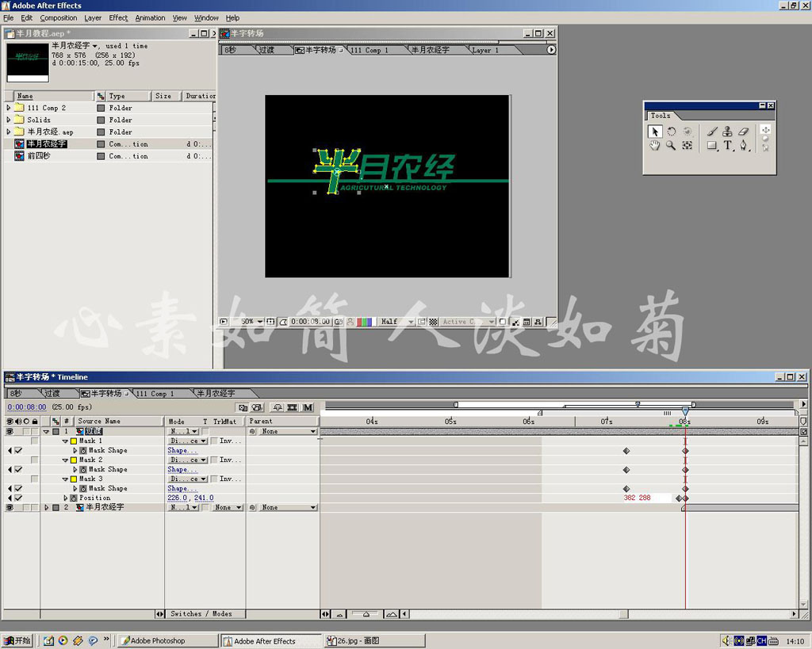Image resolution: width=812 pixels, height=649 pixels.
Task: Open the Composition menu
Action: (59, 17)
